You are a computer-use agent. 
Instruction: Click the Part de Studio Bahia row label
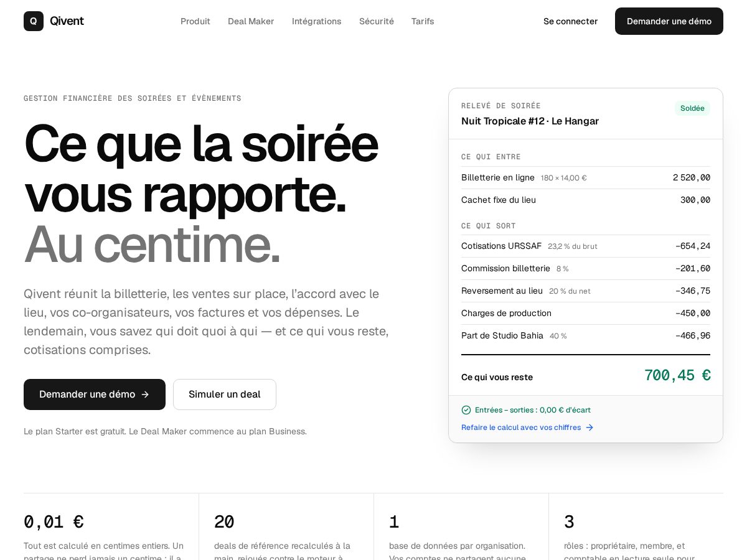point(502,336)
